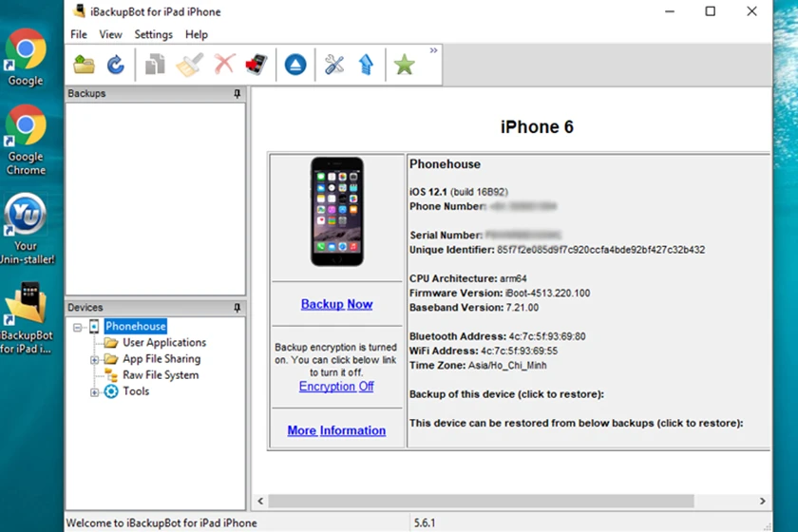Click the blue refresh arrow icon

click(116, 65)
